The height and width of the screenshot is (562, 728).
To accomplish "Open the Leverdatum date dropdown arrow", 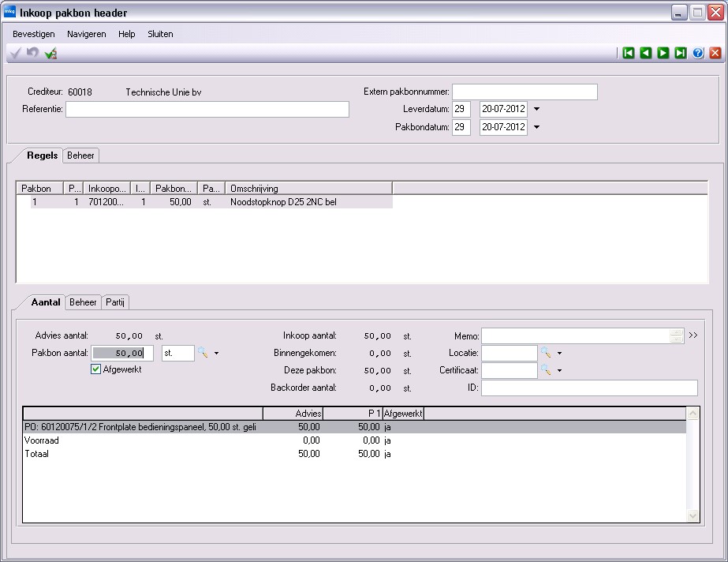I will coord(536,109).
